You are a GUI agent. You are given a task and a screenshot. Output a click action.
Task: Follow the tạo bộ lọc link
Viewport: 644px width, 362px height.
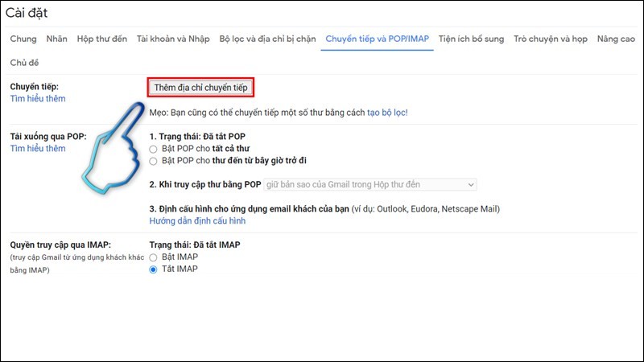point(387,112)
